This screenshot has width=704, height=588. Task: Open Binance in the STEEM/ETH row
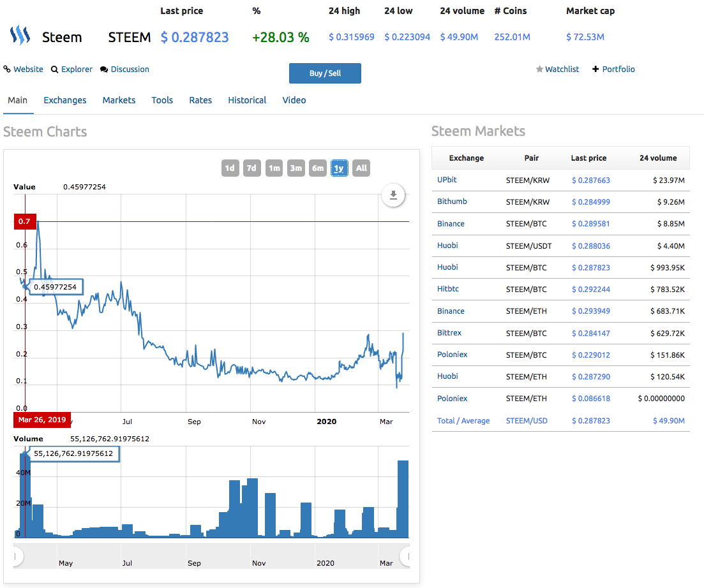[451, 311]
